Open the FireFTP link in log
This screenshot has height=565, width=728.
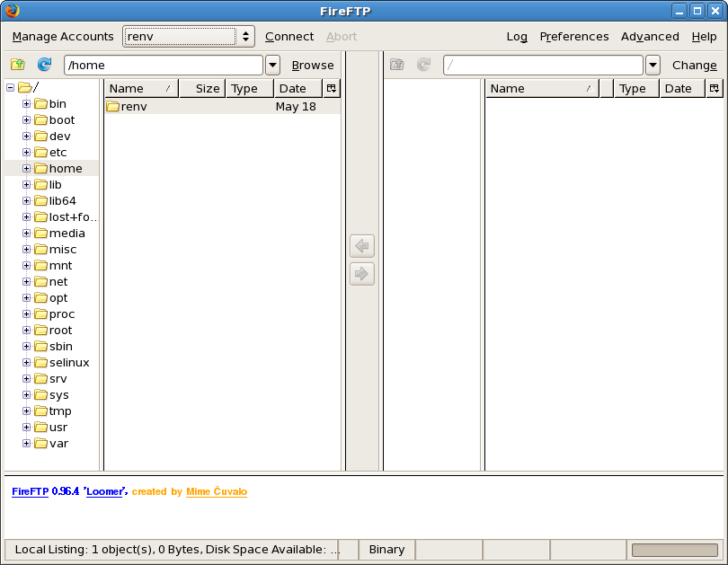pyautogui.click(x=31, y=491)
